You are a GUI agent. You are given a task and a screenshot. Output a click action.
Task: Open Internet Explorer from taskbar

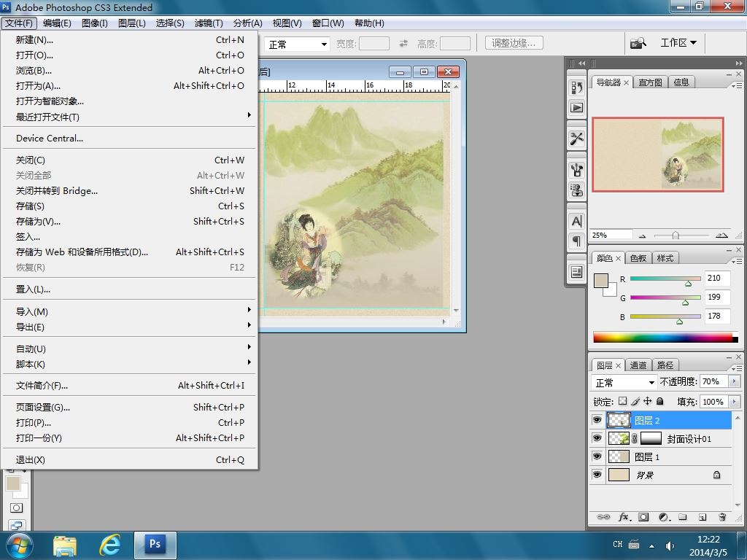pyautogui.click(x=109, y=545)
